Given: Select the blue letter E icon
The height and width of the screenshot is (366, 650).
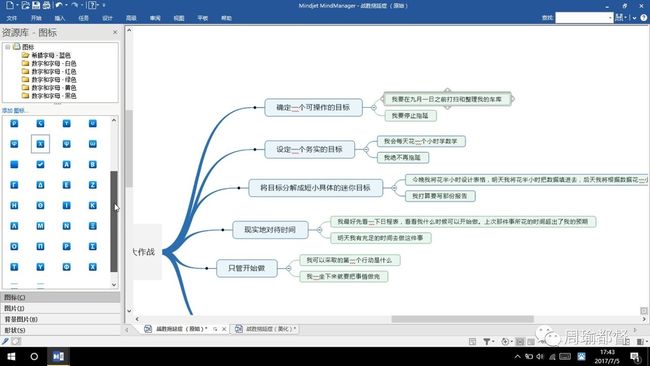Looking at the screenshot, I should (x=66, y=185).
